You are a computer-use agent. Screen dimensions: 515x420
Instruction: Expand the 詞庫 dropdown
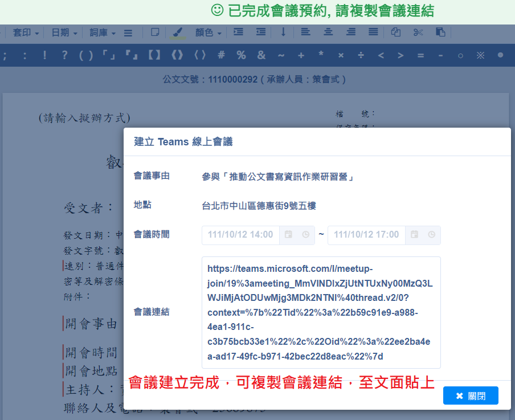pyautogui.click(x=102, y=33)
